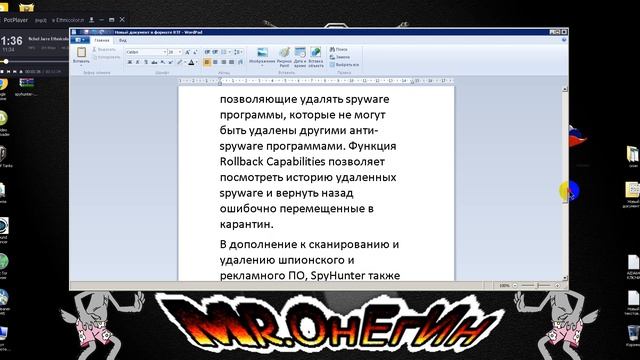This screenshot has width=640, height=360.
Task: Click the text highlight color icon
Action: pos(180,62)
